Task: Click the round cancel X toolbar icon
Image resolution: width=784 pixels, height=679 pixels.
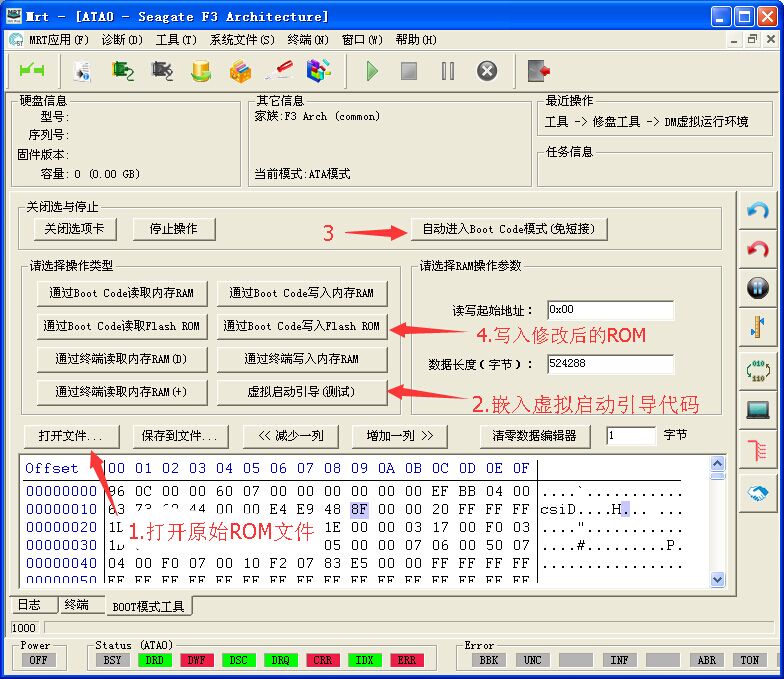Action: point(487,71)
